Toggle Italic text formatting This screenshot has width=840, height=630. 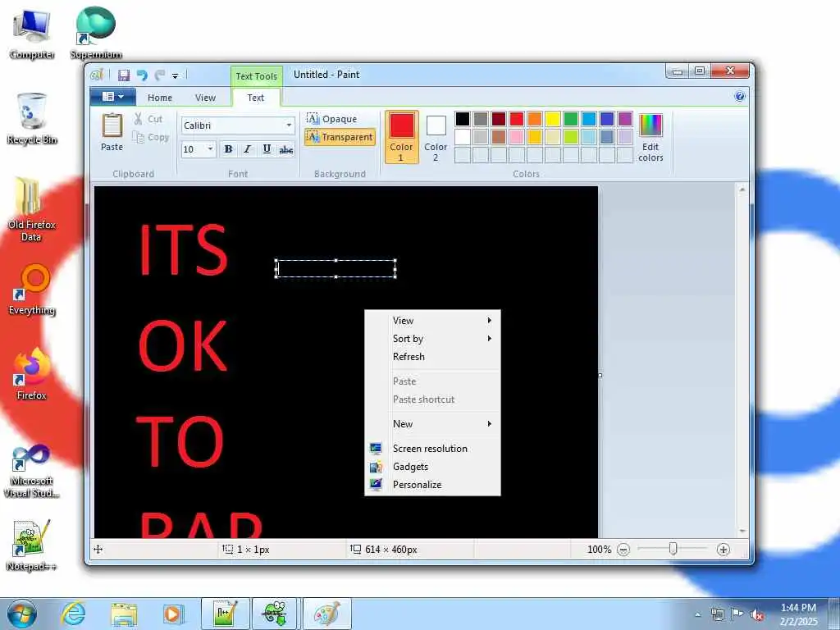[247, 149]
